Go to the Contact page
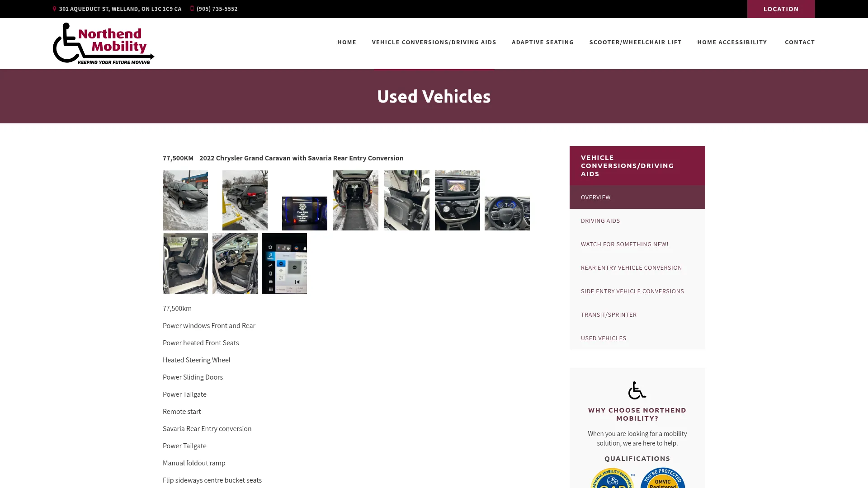868x488 pixels. click(800, 42)
